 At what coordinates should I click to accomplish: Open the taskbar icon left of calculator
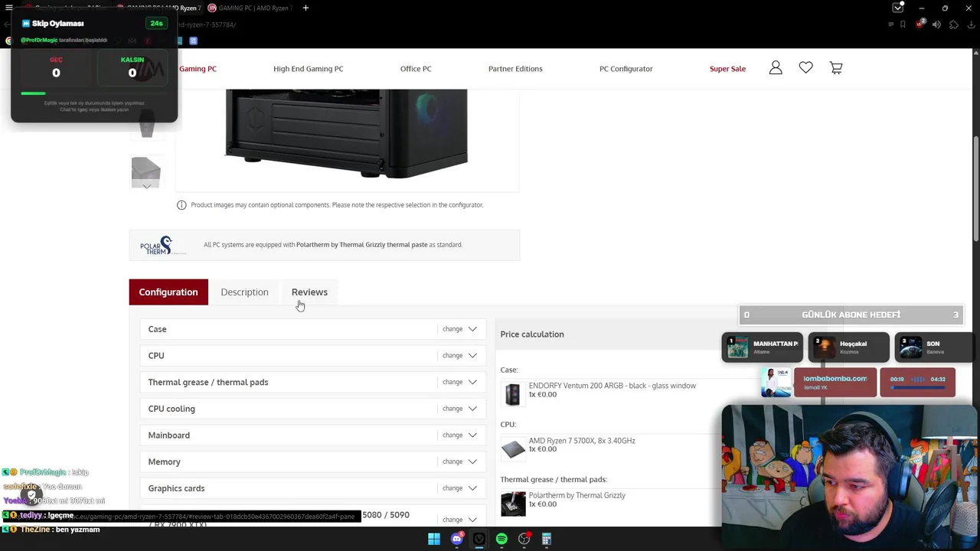[524, 540]
